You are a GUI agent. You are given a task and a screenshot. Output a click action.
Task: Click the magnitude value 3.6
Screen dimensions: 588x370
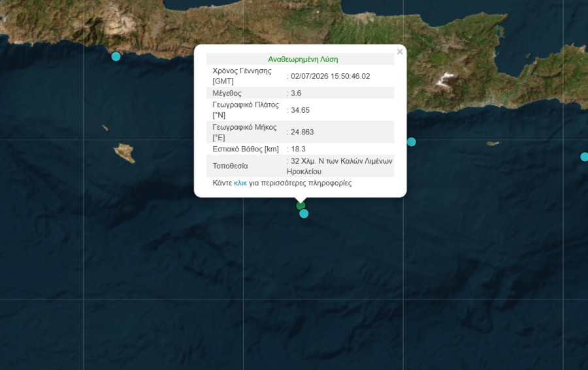296,93
